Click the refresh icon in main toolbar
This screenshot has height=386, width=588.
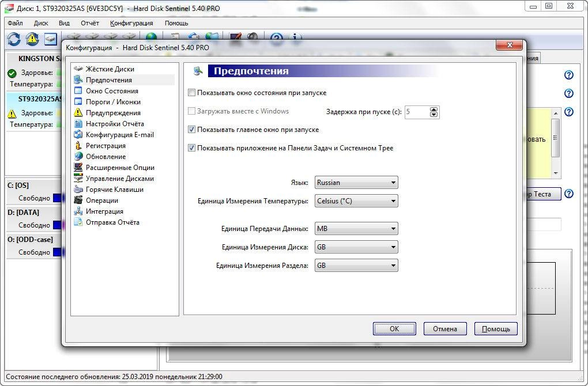[14, 39]
